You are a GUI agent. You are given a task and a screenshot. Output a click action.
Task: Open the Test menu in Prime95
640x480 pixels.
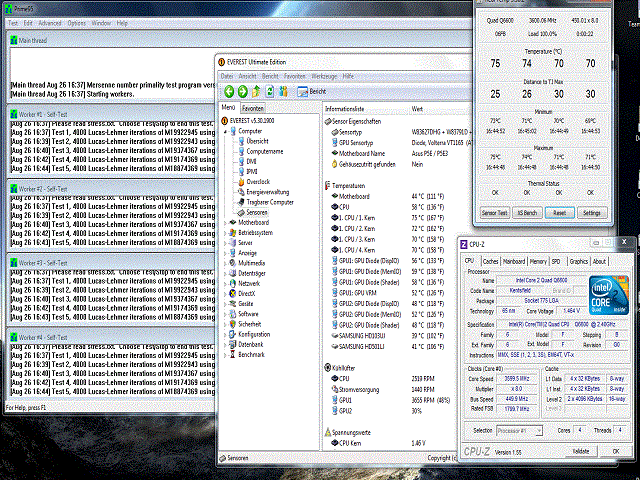point(13,23)
